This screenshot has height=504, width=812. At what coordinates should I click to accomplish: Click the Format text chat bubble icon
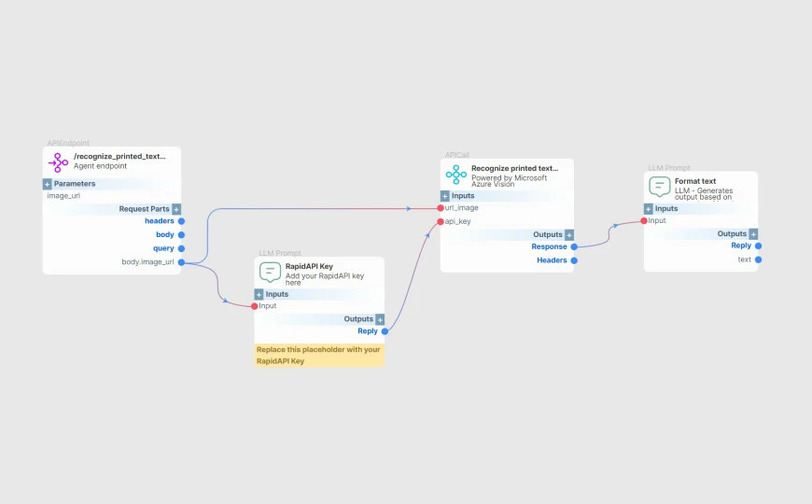click(x=659, y=187)
